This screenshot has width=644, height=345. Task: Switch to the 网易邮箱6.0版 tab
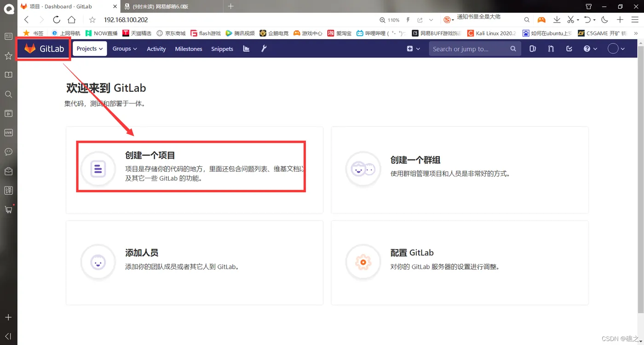[x=172, y=6]
